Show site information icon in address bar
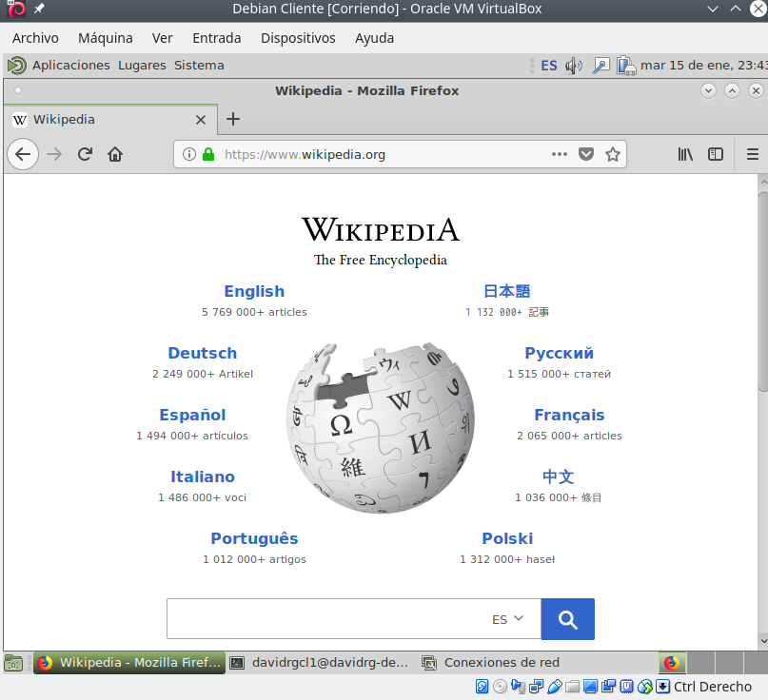Screen dimensions: 768x700 [189, 154]
